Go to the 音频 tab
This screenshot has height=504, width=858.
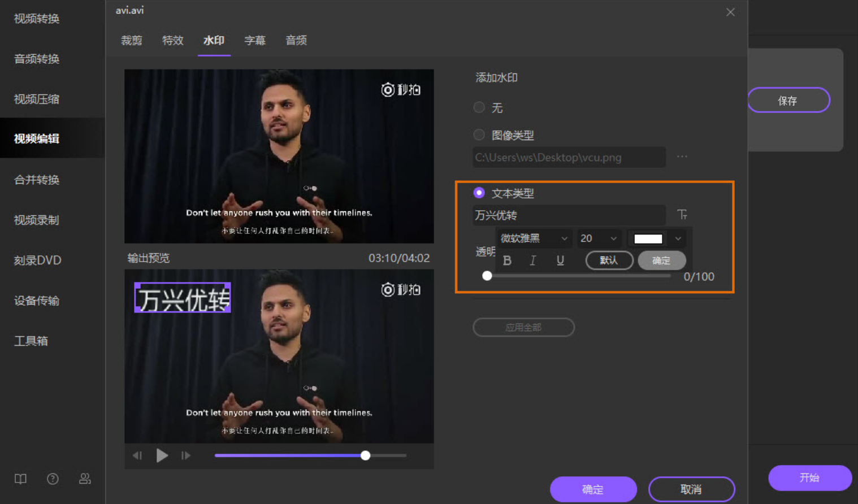(296, 40)
